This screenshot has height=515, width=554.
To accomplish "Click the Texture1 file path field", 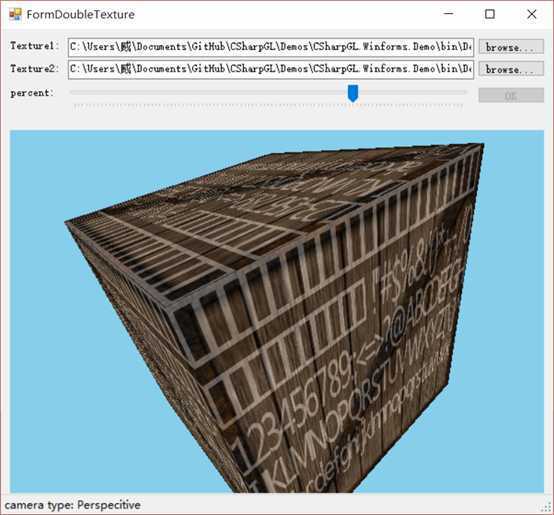I will pos(271,47).
